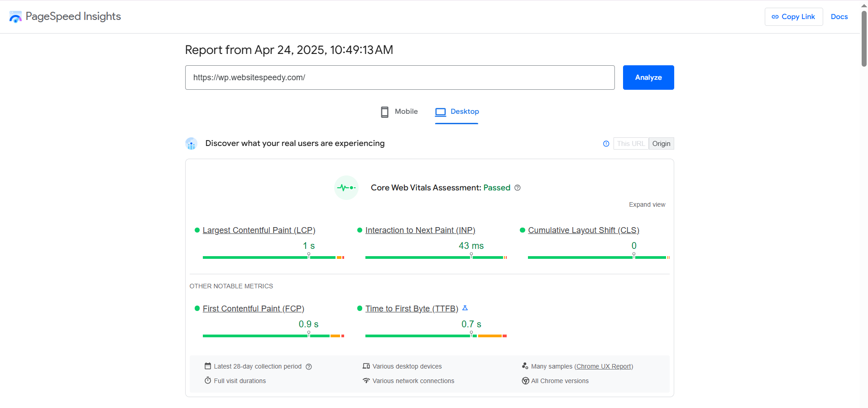Click the INP distribution bar
The width and height of the screenshot is (868, 408).
click(436, 257)
